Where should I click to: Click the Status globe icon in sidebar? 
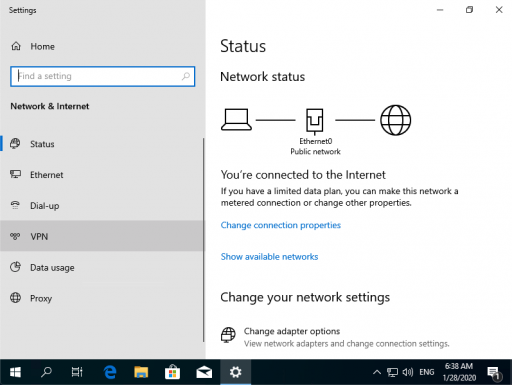click(15, 144)
